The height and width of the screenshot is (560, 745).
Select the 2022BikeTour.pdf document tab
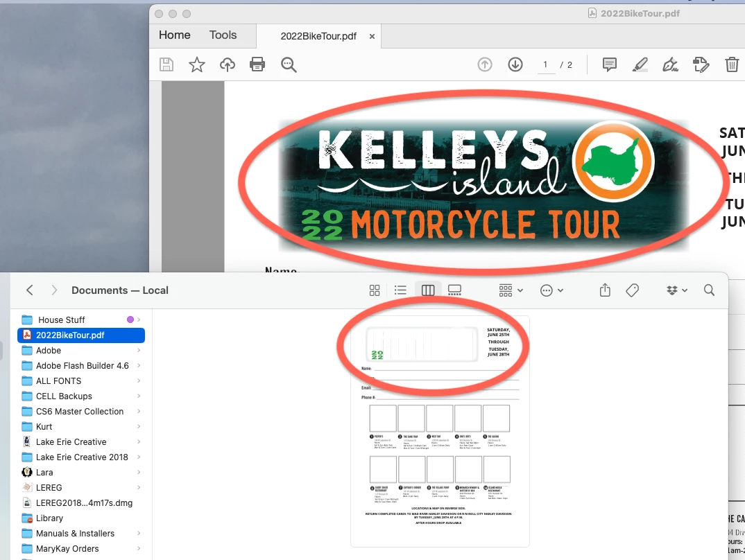(318, 36)
